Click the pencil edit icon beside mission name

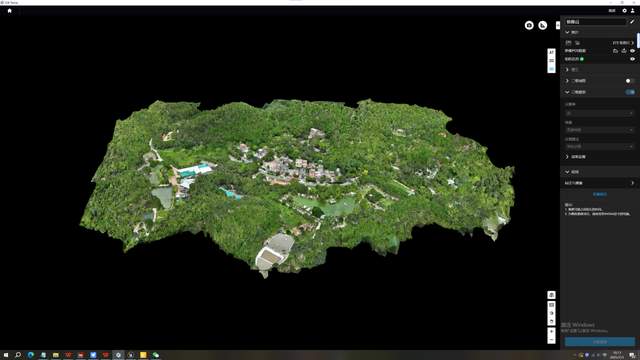click(x=632, y=22)
